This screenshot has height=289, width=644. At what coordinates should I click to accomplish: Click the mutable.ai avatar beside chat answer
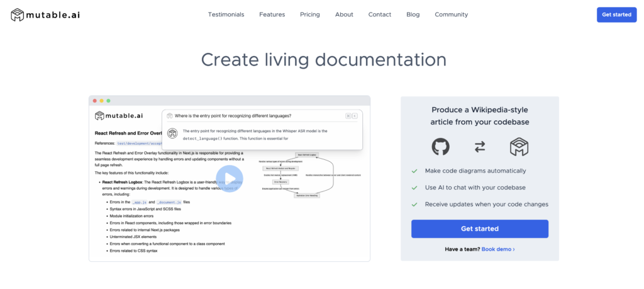coord(172,133)
